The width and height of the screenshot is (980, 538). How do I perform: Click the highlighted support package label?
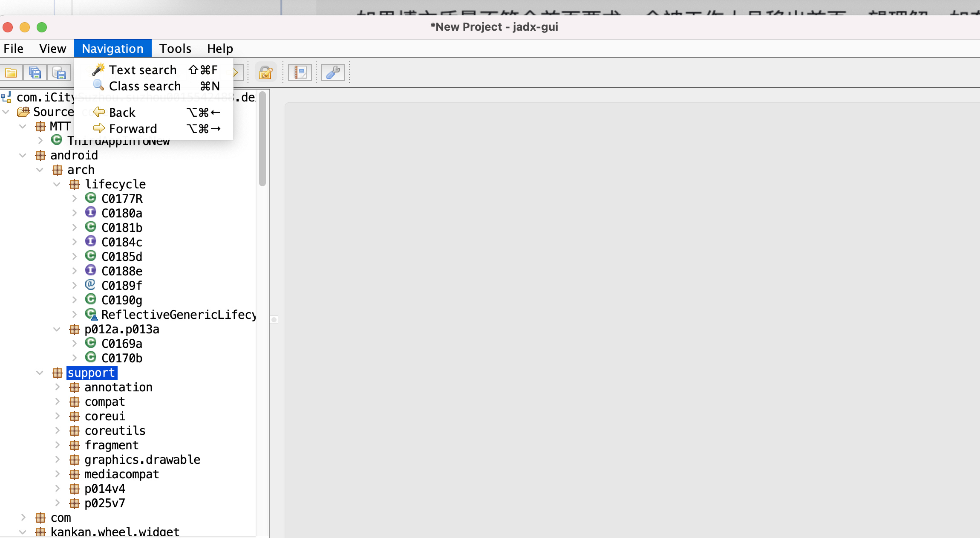coord(92,373)
